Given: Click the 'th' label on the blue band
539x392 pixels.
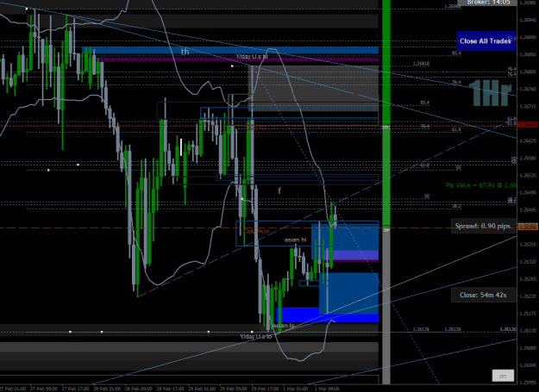Looking at the screenshot, I should coord(185,52).
